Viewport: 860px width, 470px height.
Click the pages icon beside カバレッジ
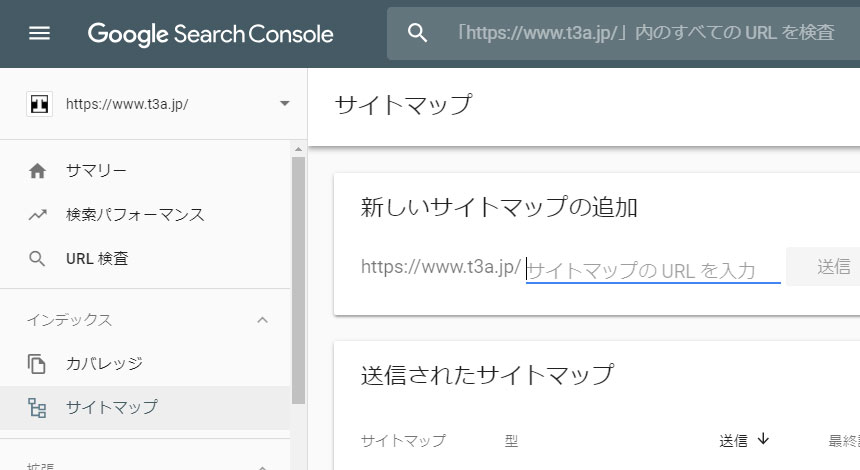[37, 364]
